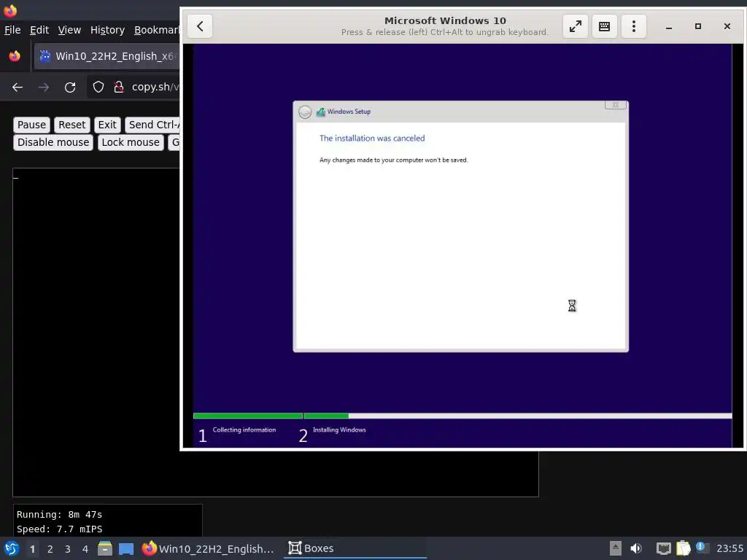Click the installation progress bar

pyautogui.click(x=462, y=416)
